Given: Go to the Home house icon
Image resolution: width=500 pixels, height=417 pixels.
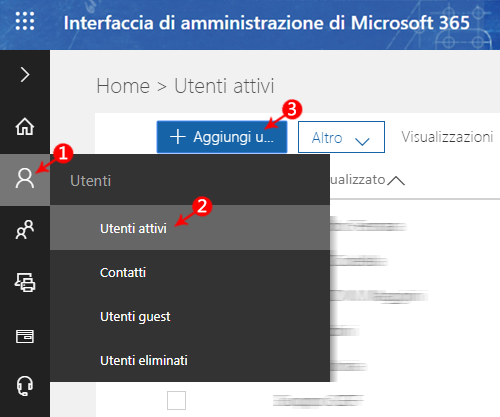Looking at the screenshot, I should [x=25, y=127].
